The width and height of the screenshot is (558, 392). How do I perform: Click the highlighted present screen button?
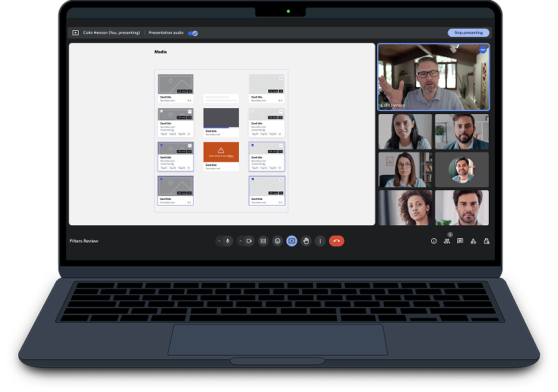point(292,241)
